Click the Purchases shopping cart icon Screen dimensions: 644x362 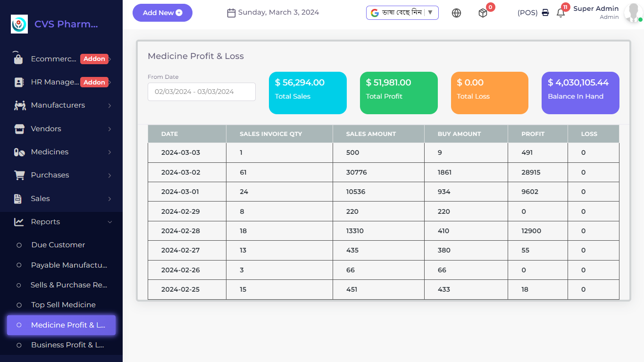click(19, 175)
